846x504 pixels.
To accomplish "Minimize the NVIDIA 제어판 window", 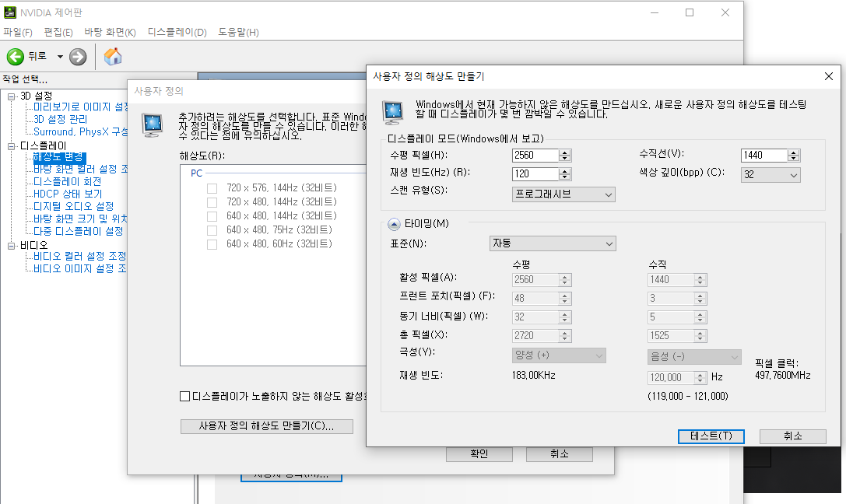I will click(655, 12).
